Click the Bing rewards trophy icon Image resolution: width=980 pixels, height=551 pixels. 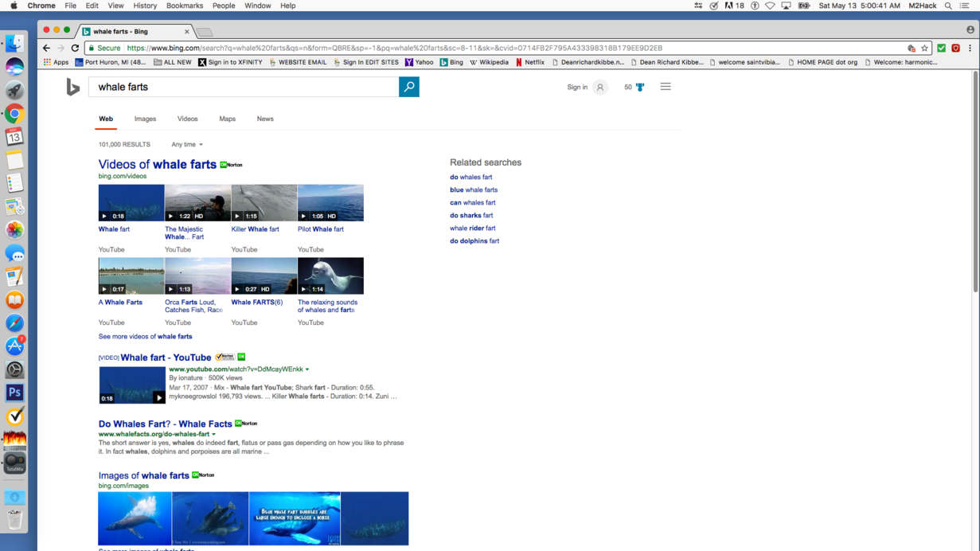coord(640,87)
